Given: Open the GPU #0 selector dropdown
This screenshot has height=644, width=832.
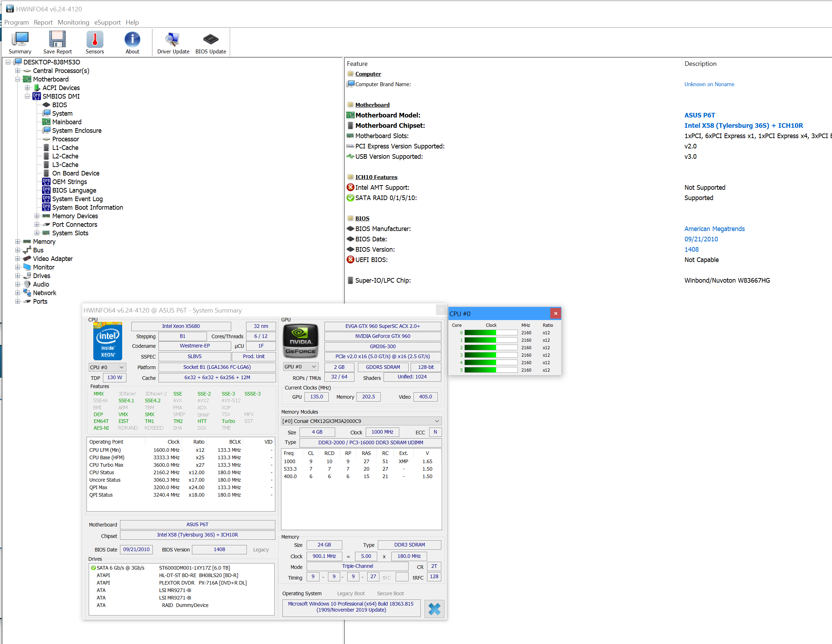Looking at the screenshot, I should pyautogui.click(x=301, y=367).
